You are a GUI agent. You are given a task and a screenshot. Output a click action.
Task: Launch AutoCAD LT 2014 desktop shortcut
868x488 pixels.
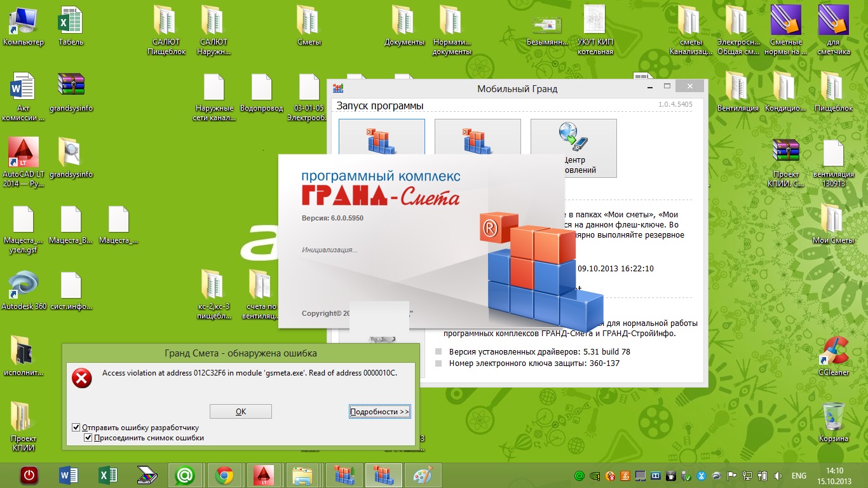24,163
